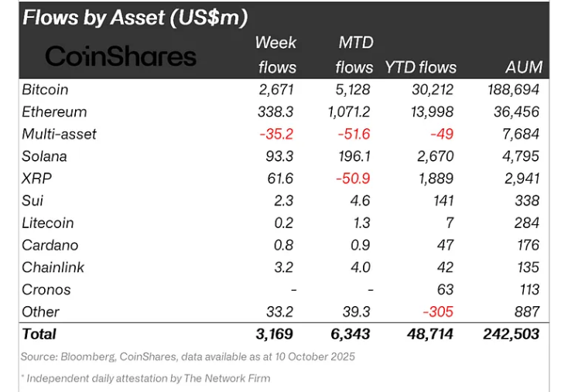The image size is (568, 392).
Task: Click the Flows by Asset title
Action: coord(135,18)
